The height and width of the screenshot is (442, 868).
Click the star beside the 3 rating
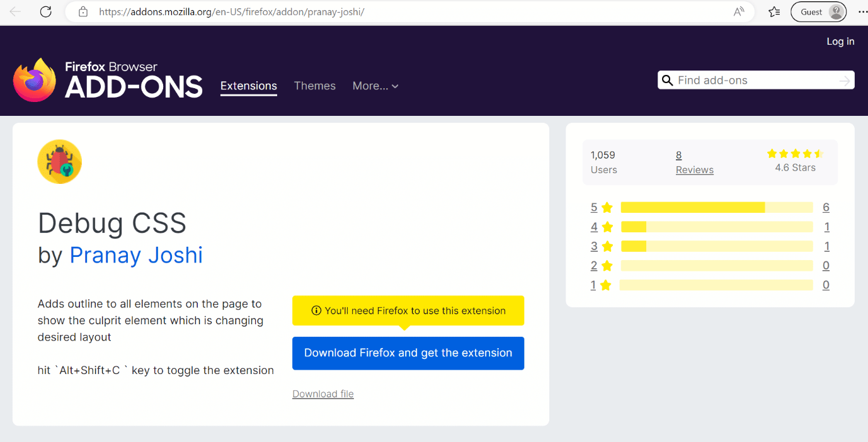[x=607, y=246]
